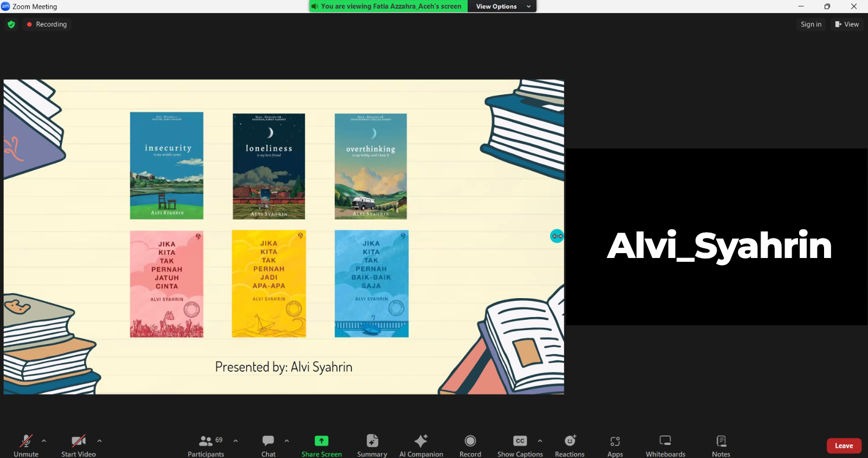The width and height of the screenshot is (868, 458).
Task: Open the Chat panel
Action: 268,446
